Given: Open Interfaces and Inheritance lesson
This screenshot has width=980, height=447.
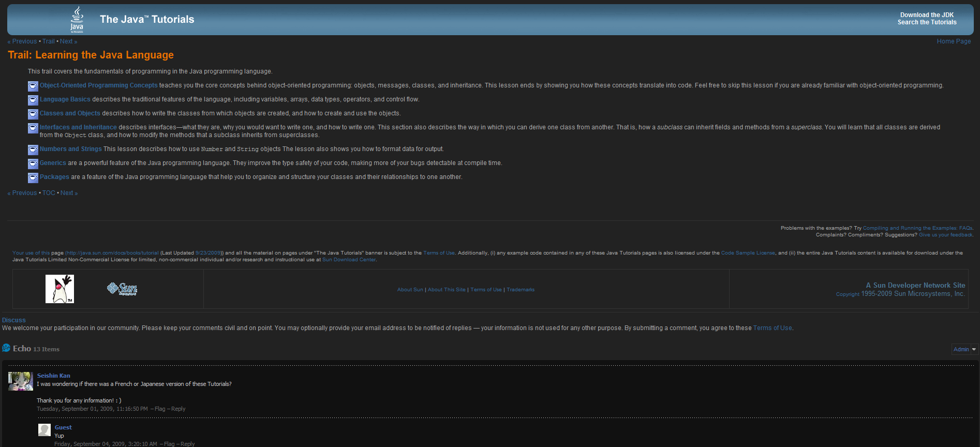Looking at the screenshot, I should click(78, 127).
